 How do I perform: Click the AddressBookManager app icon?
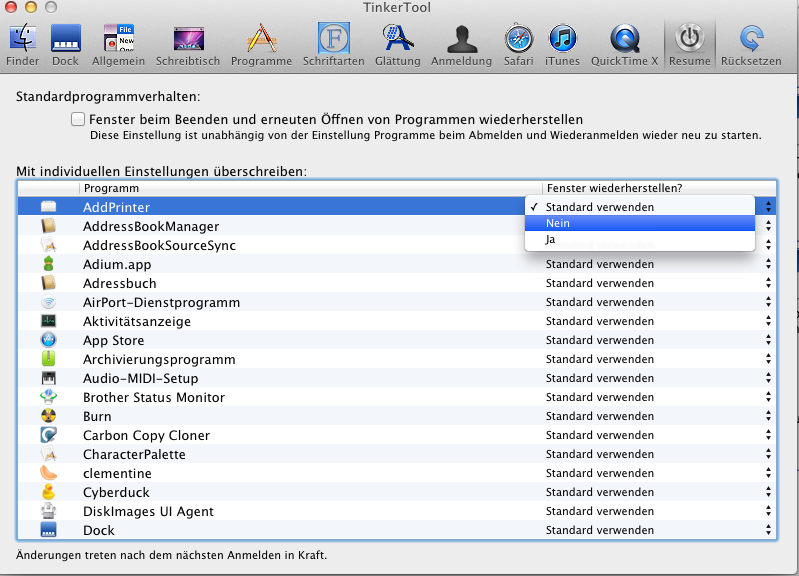(x=48, y=226)
